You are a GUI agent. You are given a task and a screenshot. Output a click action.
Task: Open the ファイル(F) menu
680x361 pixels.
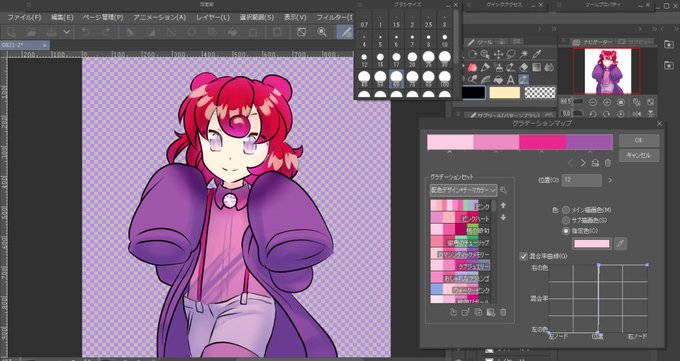point(24,17)
